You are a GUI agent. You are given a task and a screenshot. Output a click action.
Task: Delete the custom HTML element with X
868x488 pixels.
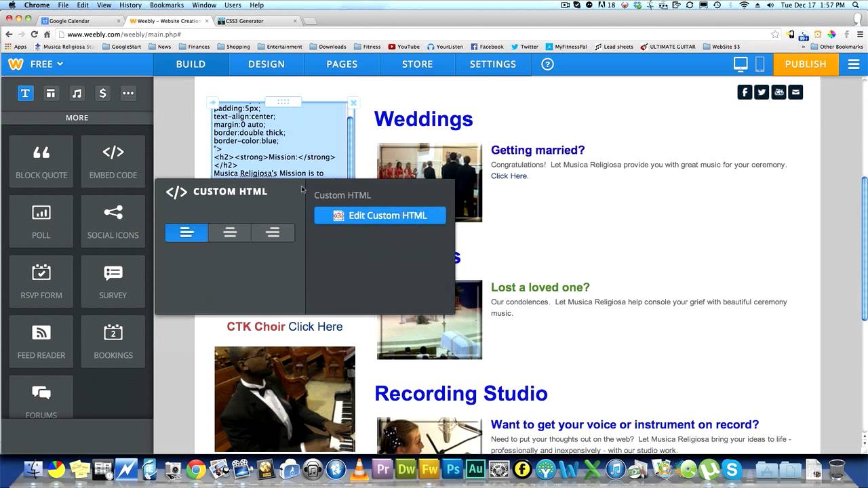point(353,103)
